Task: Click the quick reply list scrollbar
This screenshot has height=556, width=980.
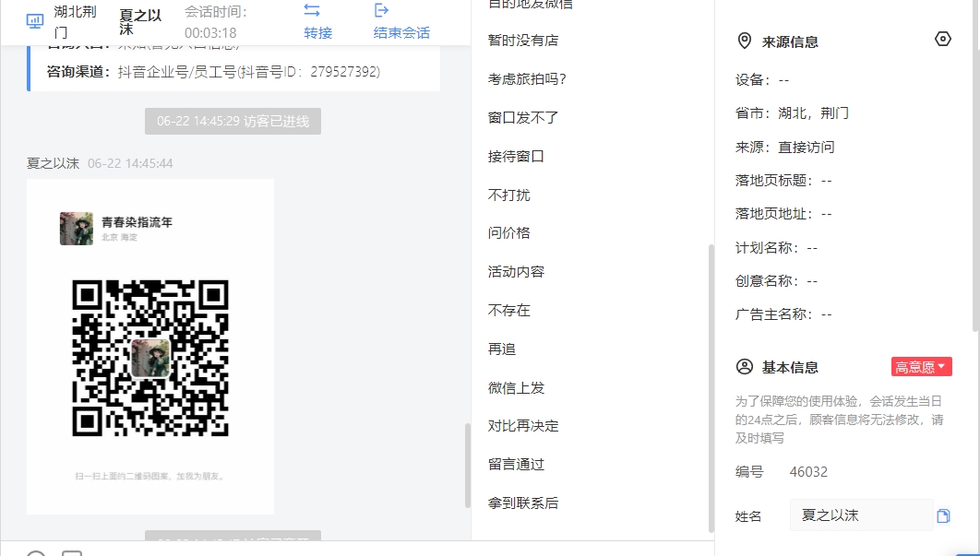Action: tap(710, 387)
